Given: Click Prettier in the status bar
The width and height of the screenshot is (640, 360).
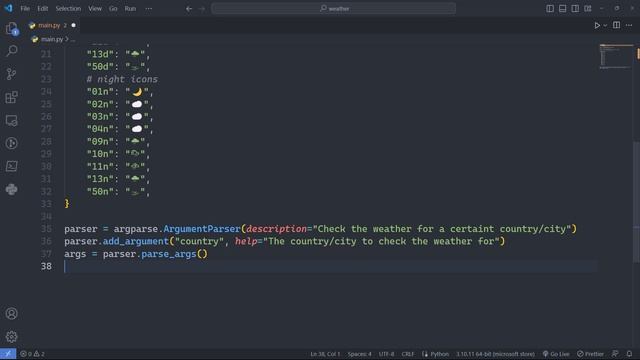Looking at the screenshot, I should point(590,354).
